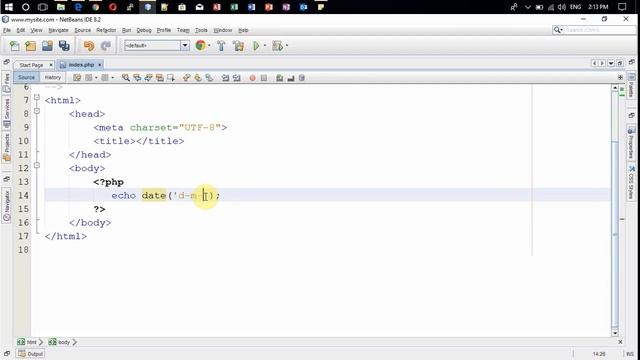Switch to History editor view
640x360 pixels.
tap(53, 78)
